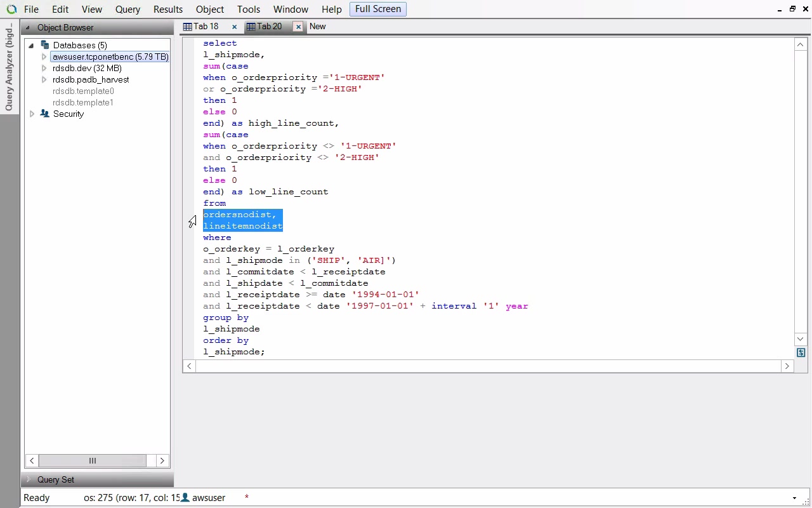
Task: Close Tab 18 using its x icon
Action: pos(234,27)
